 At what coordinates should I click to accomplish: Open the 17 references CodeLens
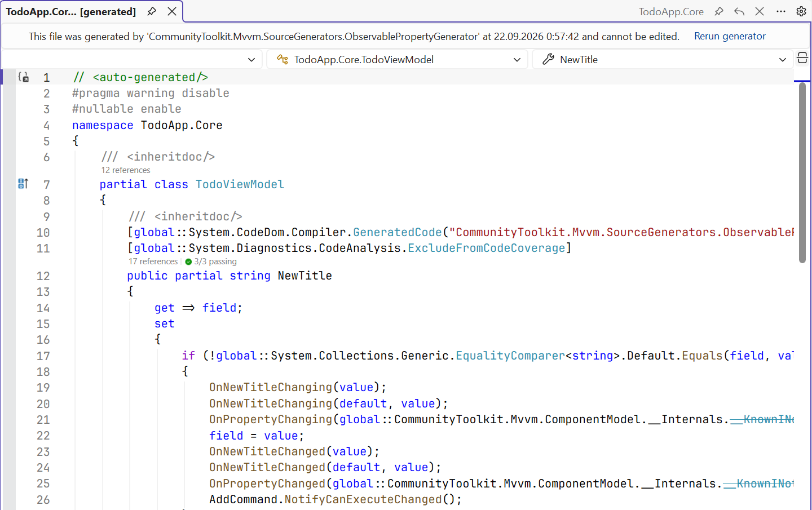(x=153, y=261)
